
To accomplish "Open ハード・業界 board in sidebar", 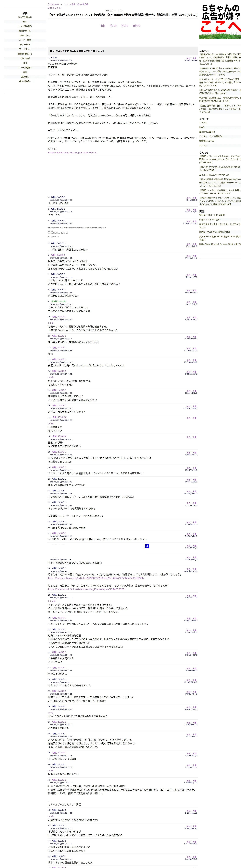I will [x=25, y=40].
